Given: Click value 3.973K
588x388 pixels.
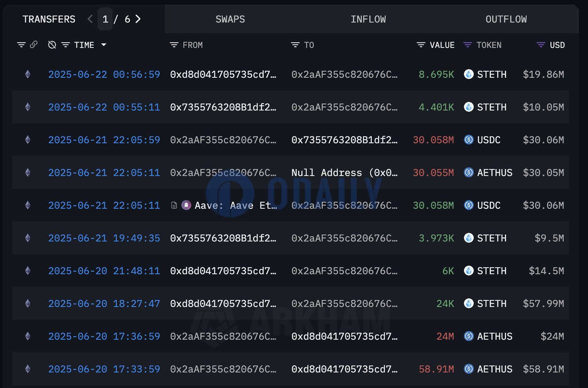Looking at the screenshot, I should coord(436,238).
